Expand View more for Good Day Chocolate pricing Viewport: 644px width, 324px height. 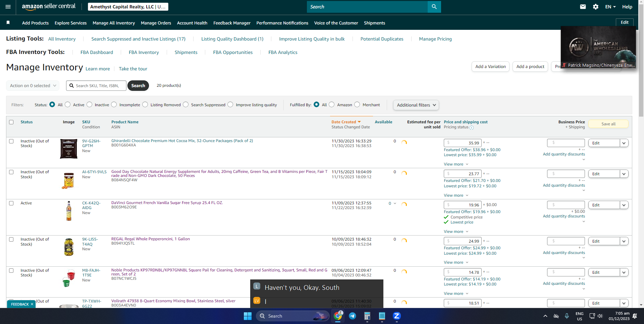point(456,195)
